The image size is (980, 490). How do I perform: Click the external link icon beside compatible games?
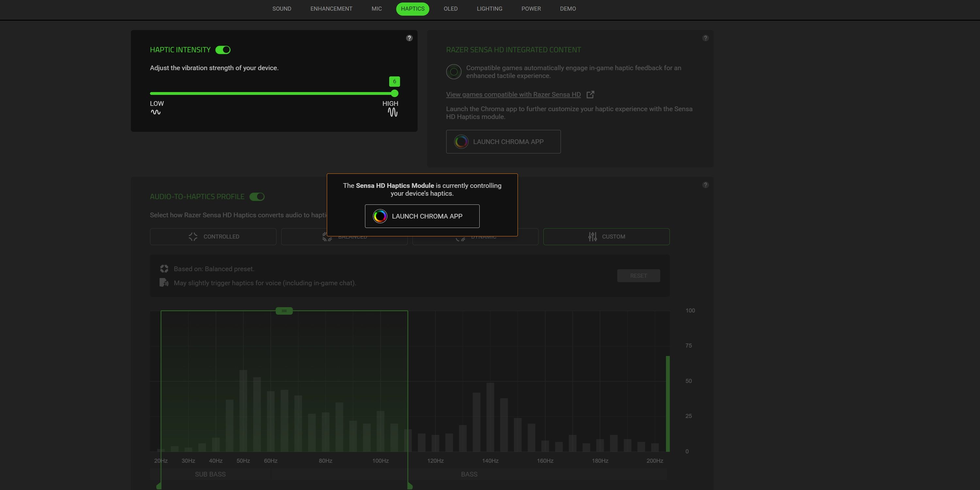coord(590,95)
